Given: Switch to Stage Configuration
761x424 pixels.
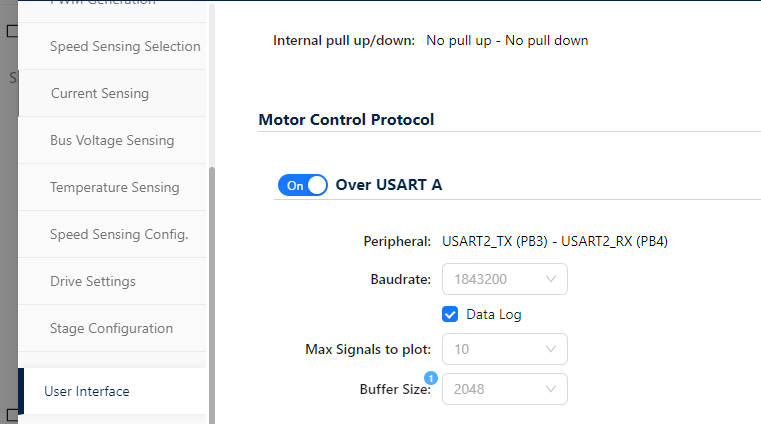Looking at the screenshot, I should [x=111, y=328].
